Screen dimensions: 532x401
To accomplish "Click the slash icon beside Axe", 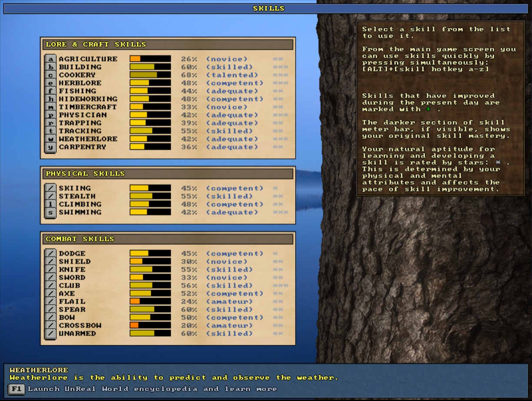I will (x=50, y=294).
